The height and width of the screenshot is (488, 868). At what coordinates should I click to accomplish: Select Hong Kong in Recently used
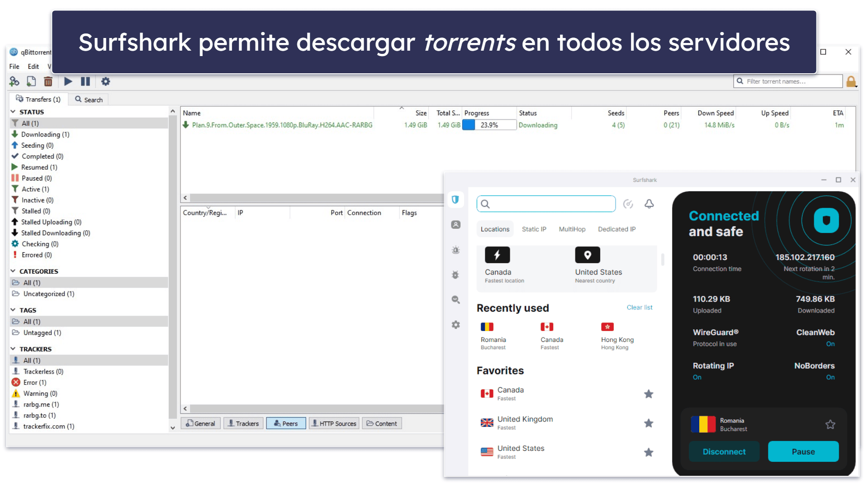617,336
